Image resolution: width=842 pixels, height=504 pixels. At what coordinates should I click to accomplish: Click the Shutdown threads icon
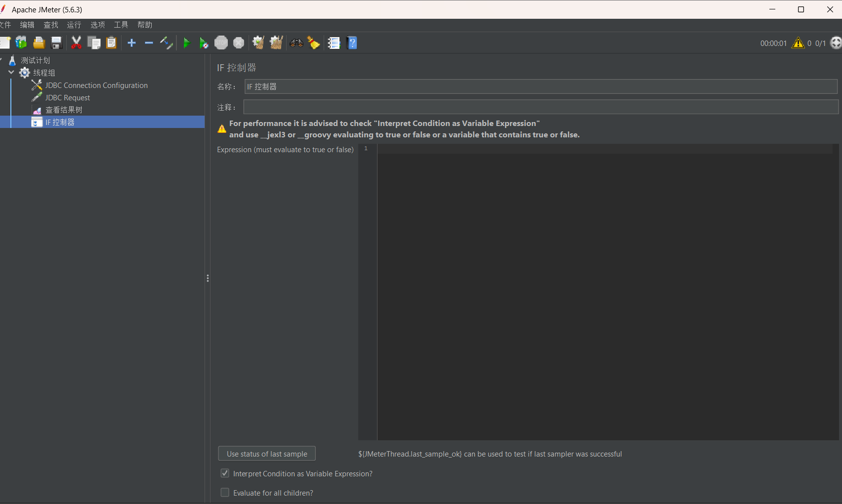pyautogui.click(x=239, y=43)
